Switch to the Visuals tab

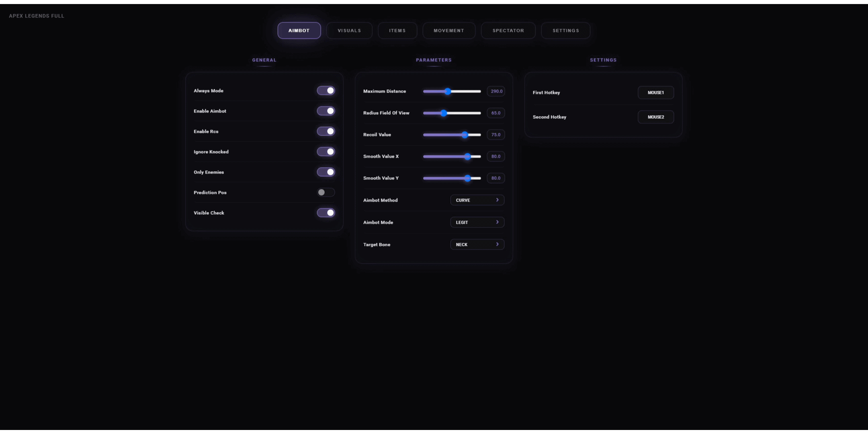[349, 31]
